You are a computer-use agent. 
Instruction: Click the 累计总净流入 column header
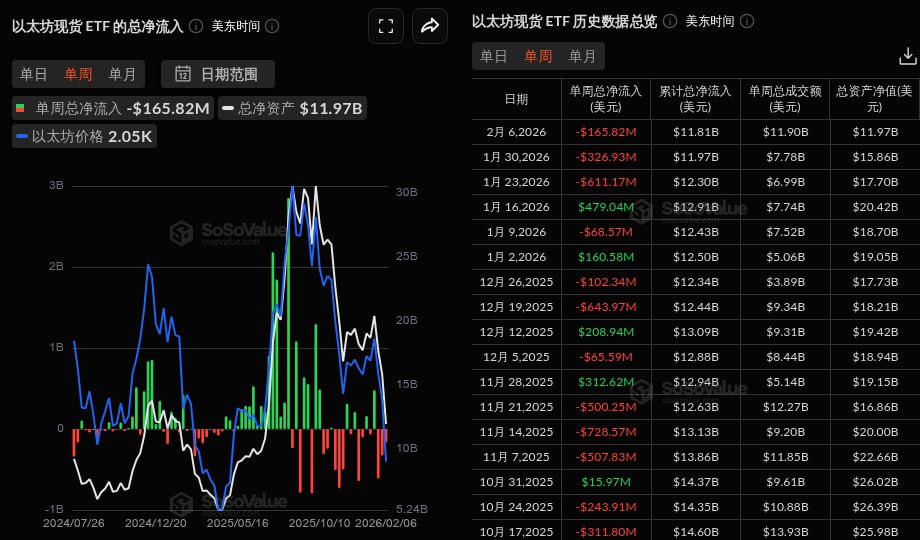(694, 98)
